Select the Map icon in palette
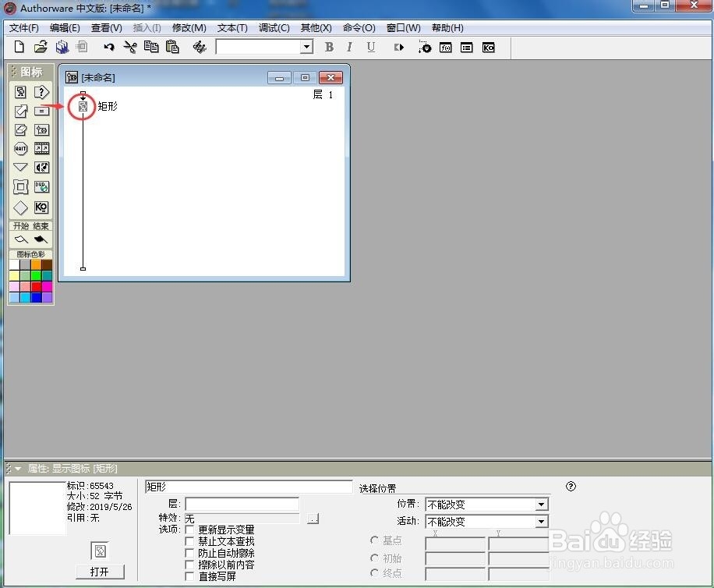714x588 pixels. [41, 129]
